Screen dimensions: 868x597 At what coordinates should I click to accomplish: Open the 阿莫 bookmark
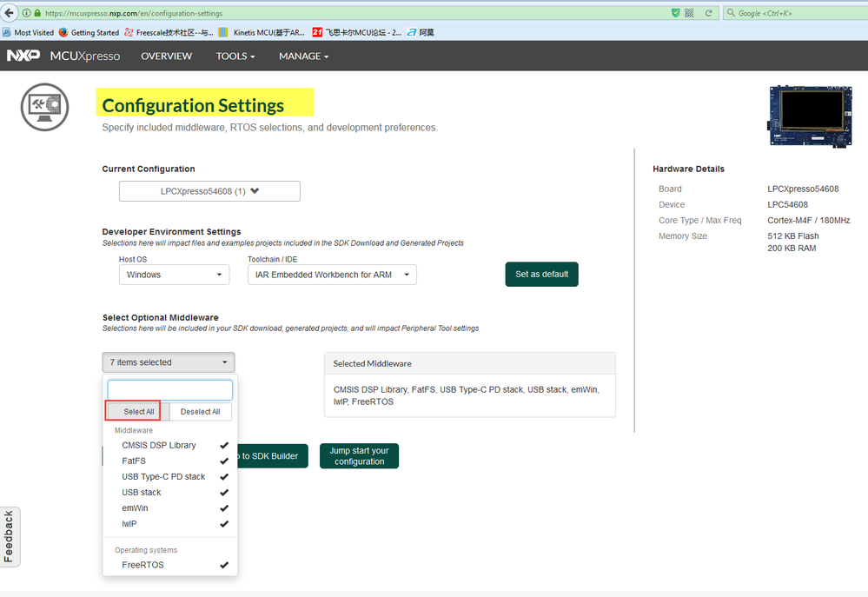click(421, 33)
